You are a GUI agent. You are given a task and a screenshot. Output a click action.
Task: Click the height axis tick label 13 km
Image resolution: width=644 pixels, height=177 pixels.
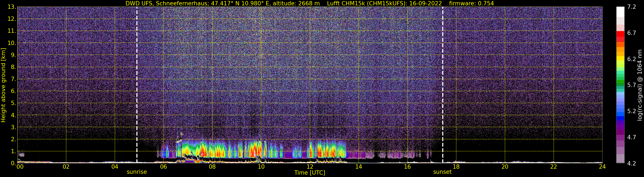(x=12, y=7)
